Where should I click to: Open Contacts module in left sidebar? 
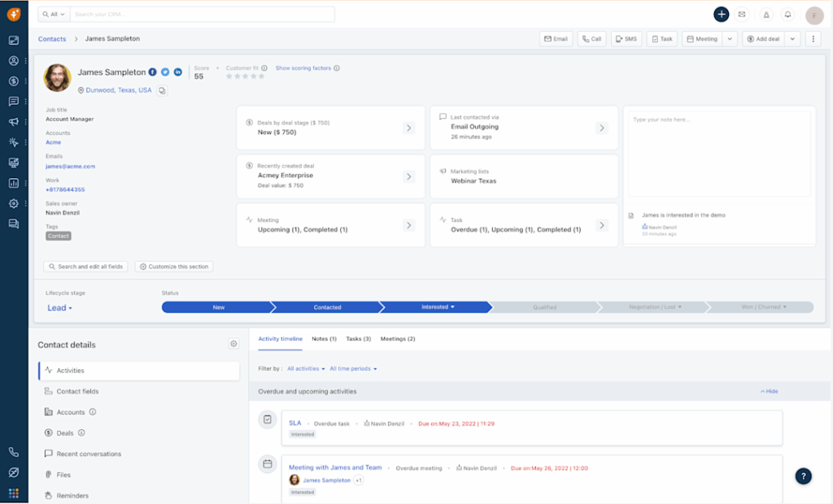pos(14,60)
